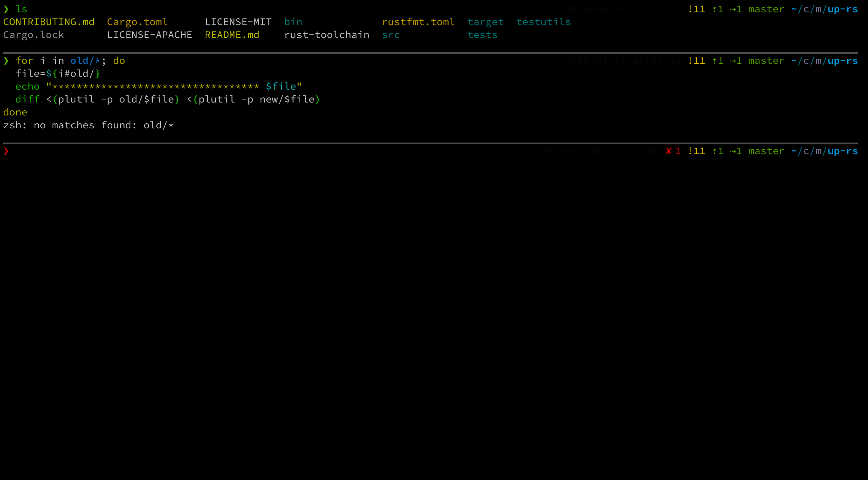Click the red error X status icon
This screenshot has height=480, width=868.
tap(668, 151)
